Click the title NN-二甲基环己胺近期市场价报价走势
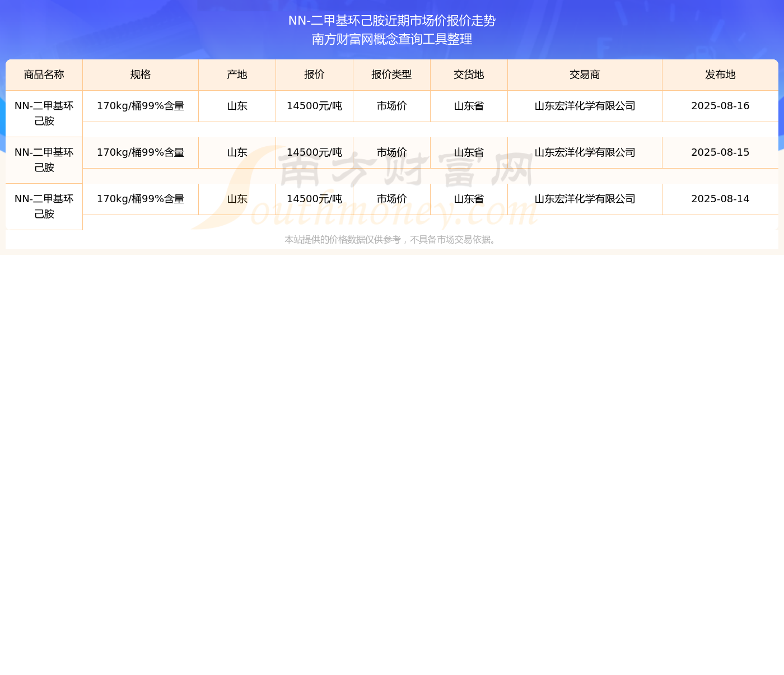 pos(392,21)
